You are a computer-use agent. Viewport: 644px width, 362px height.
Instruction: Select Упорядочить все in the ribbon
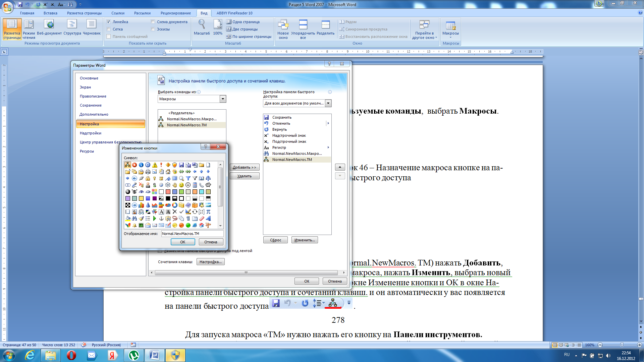[303, 29]
